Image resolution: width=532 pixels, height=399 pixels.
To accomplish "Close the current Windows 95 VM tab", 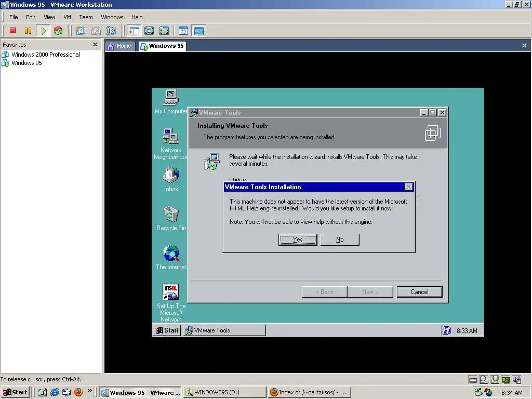I will pyautogui.click(x=524, y=46).
